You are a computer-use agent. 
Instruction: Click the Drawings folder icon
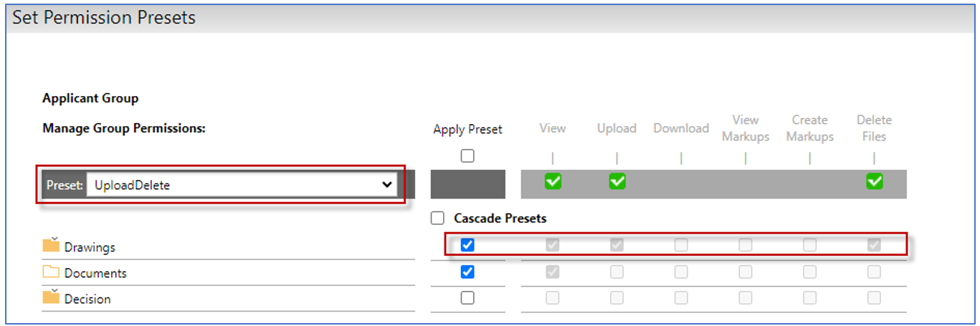[x=51, y=246]
